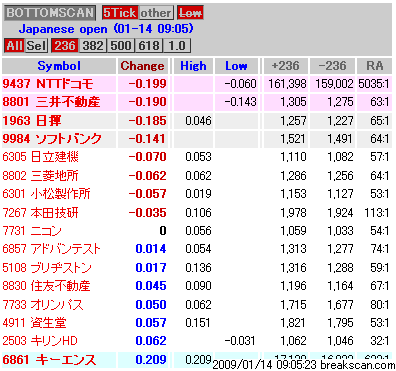Open symbol 6305 日立建機
This screenshot has width=396, height=371.
[40, 156]
